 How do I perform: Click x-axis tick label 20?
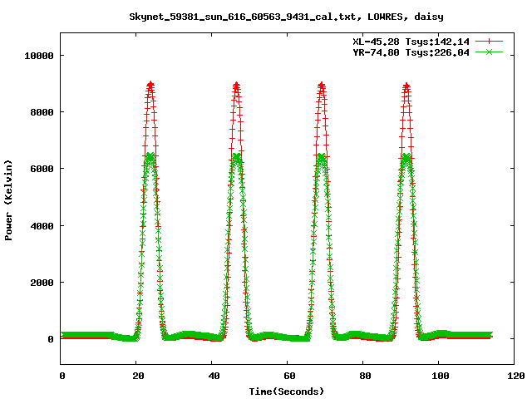click(x=138, y=376)
